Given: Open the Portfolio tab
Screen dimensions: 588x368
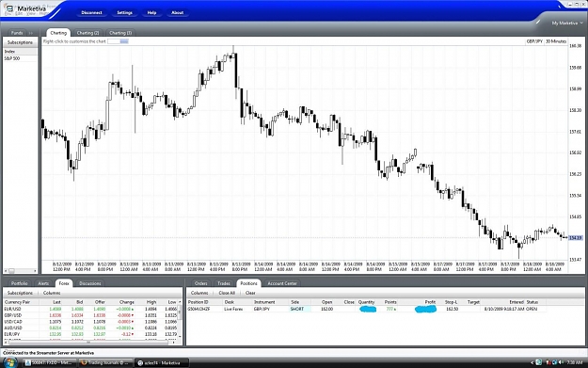Looking at the screenshot, I should point(20,283).
